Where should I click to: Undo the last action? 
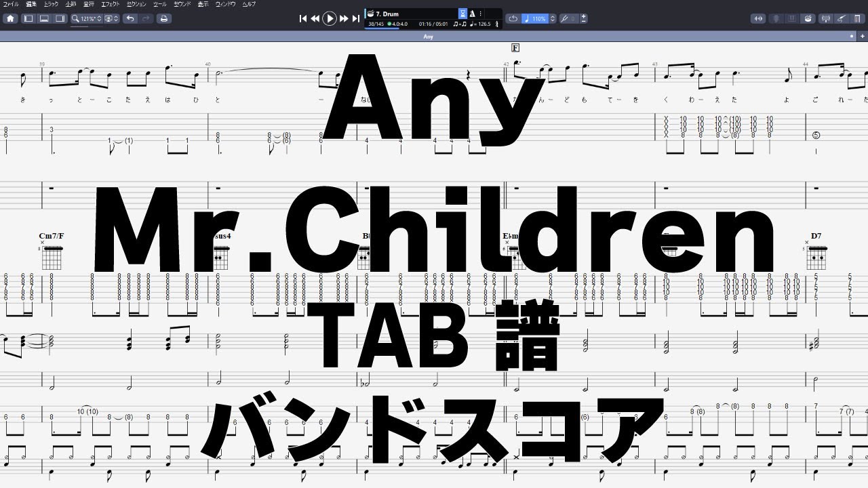point(131,18)
